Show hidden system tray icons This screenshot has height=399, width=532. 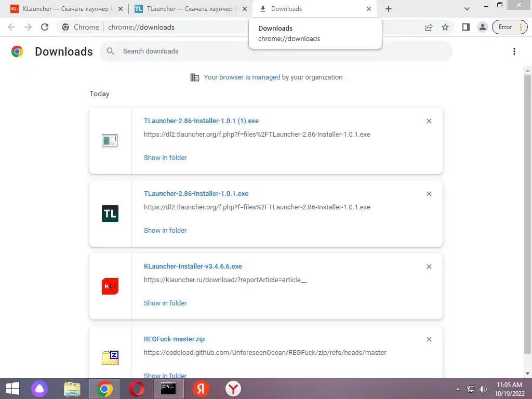458,389
